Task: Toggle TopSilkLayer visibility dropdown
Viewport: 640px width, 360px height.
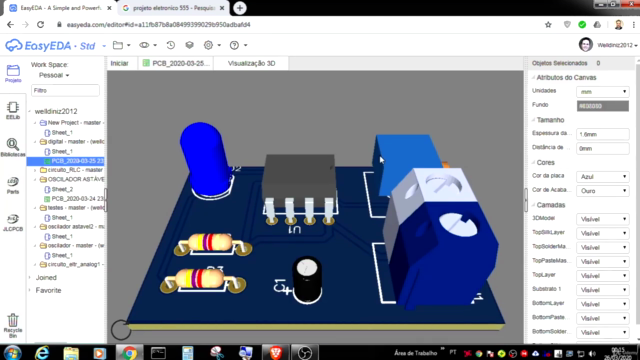Action: 602,233
